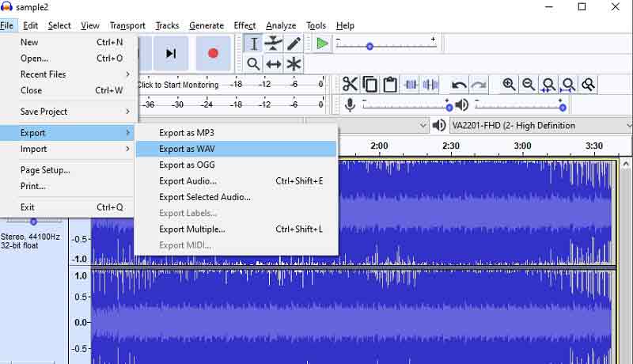Choose Export as OGG
Viewport: 633px width, 364px height.
pyautogui.click(x=236, y=165)
